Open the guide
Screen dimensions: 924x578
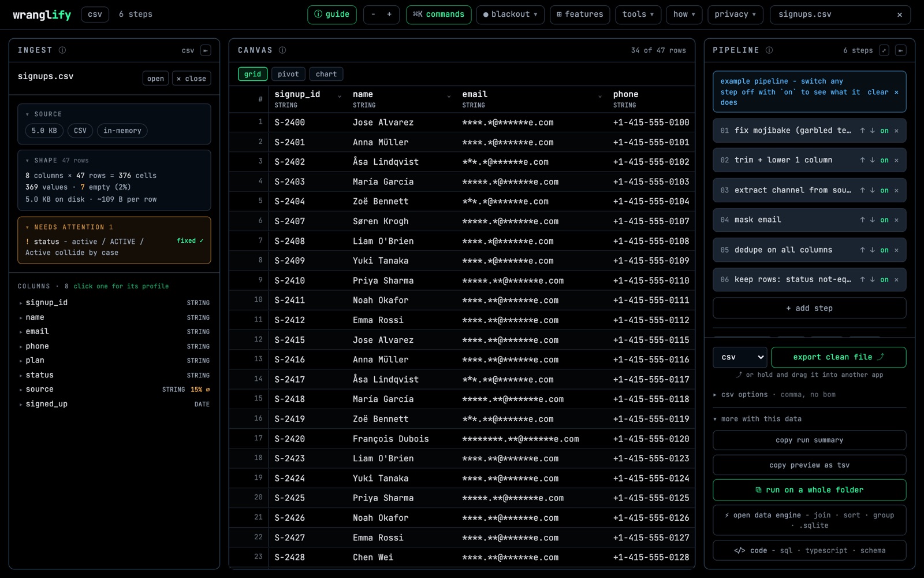[332, 14]
